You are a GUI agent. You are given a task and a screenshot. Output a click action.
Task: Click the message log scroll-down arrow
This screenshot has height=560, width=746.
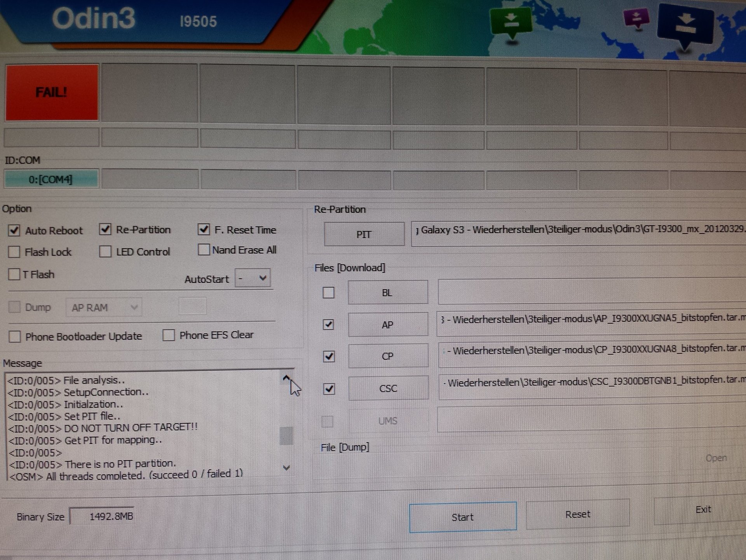286,468
